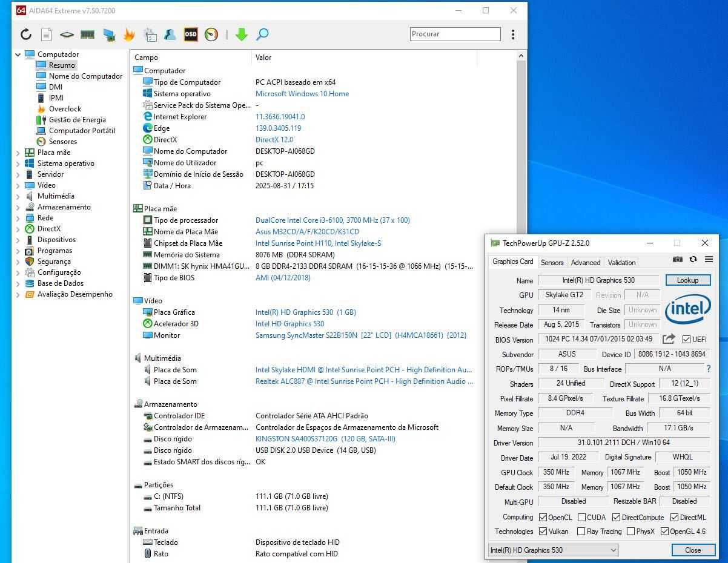Expand the Sistema operativo tree node

pos(18,163)
